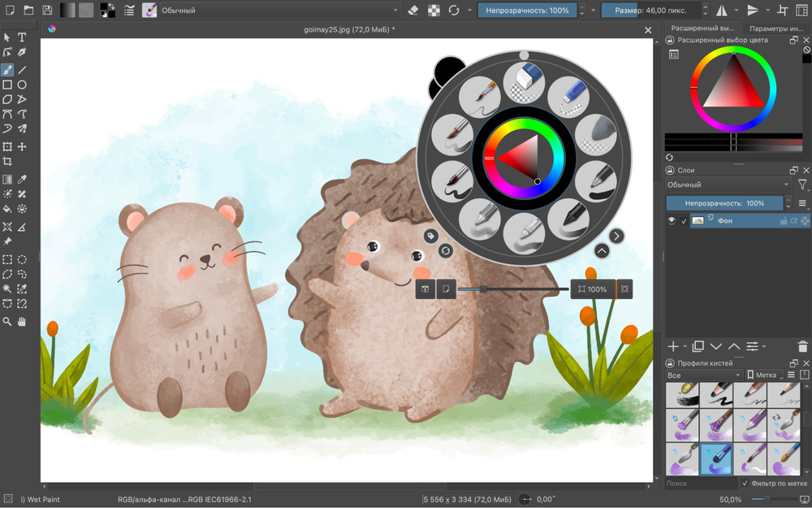Viewport: 812px width, 508px height.
Task: Click the Непрозрачность 100% opacity slider
Action: [x=725, y=202]
